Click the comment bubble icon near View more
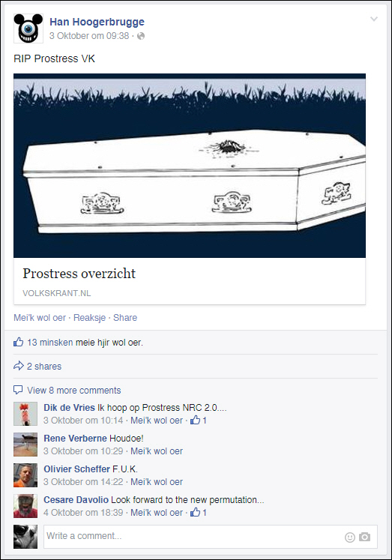392x560 pixels. tap(18, 390)
